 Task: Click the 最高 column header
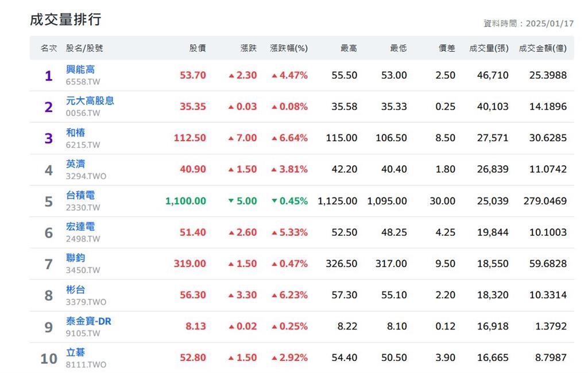pos(349,48)
